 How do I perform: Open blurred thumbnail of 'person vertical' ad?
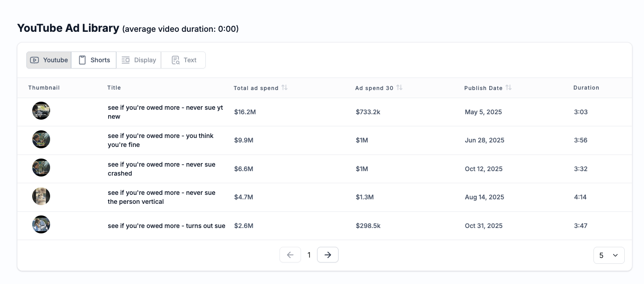41,196
